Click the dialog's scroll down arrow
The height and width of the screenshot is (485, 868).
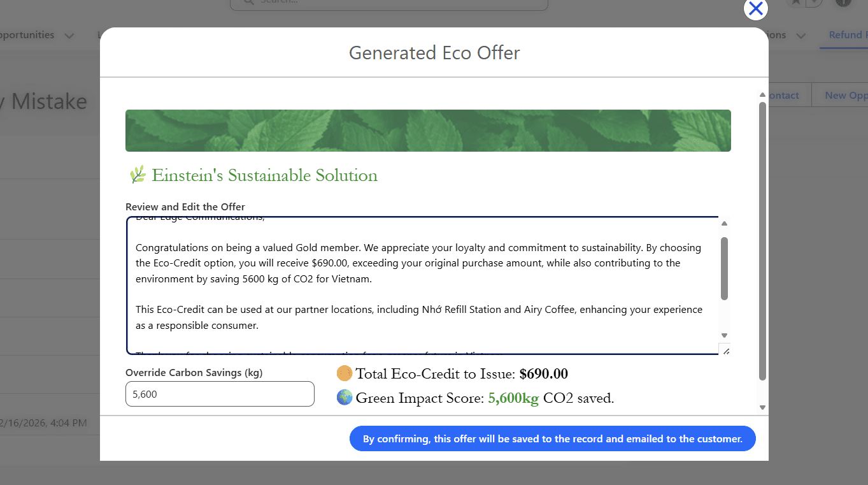[762, 407]
